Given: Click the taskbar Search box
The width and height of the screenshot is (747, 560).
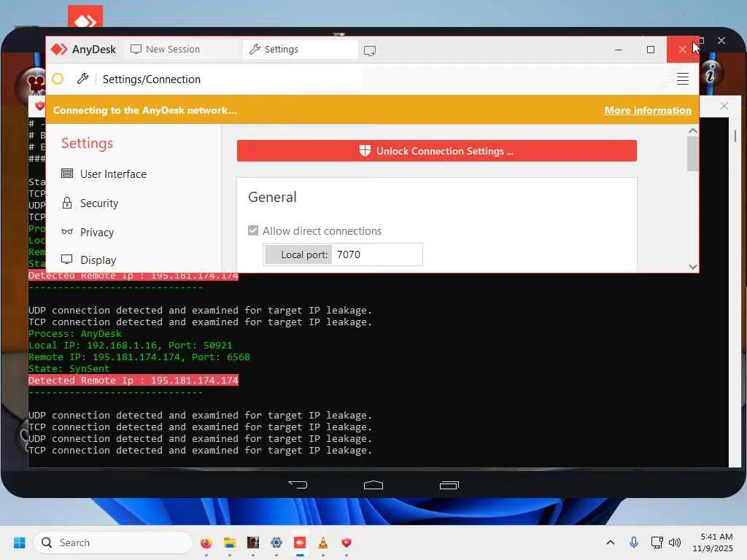Looking at the screenshot, I should [x=113, y=542].
